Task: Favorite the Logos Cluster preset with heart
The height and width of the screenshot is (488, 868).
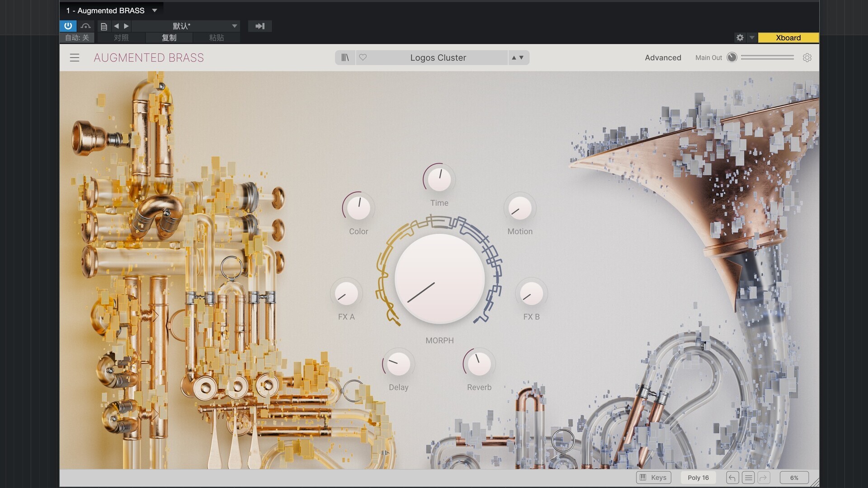Action: coord(363,57)
